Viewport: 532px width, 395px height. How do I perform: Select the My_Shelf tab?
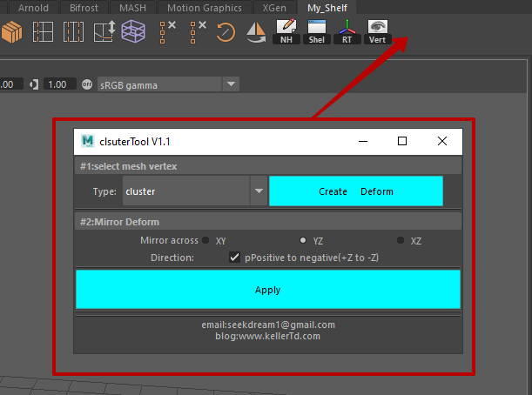pyautogui.click(x=327, y=8)
